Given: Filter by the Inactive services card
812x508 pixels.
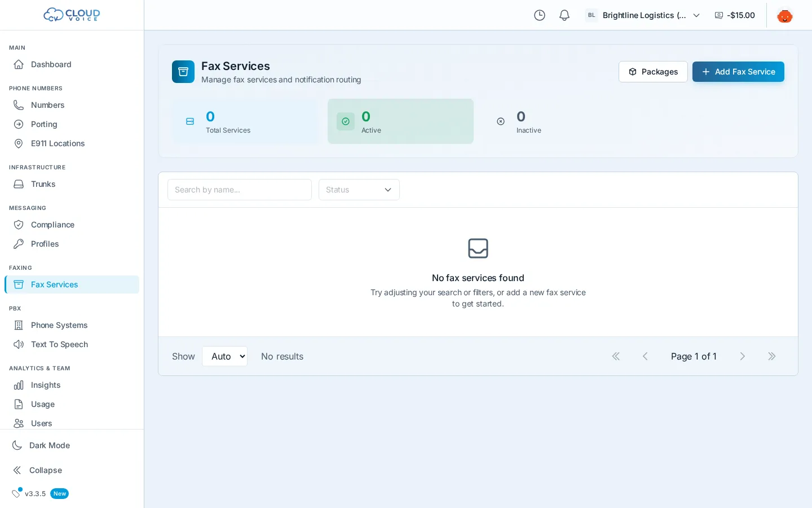Looking at the screenshot, I should coord(555,121).
